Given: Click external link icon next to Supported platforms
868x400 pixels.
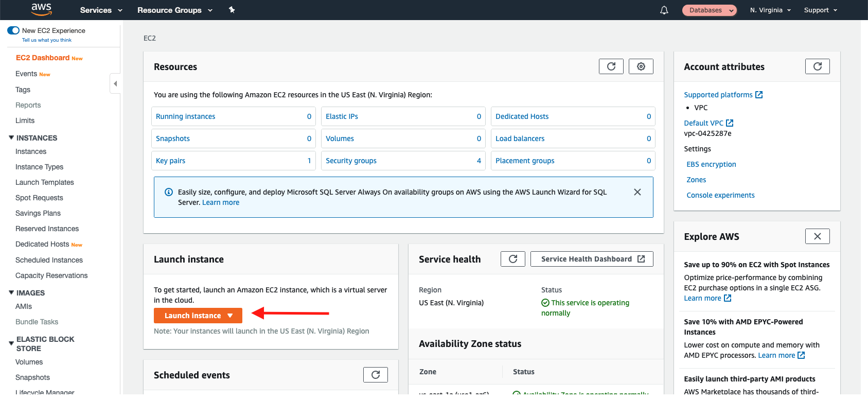Looking at the screenshot, I should pyautogui.click(x=759, y=95).
